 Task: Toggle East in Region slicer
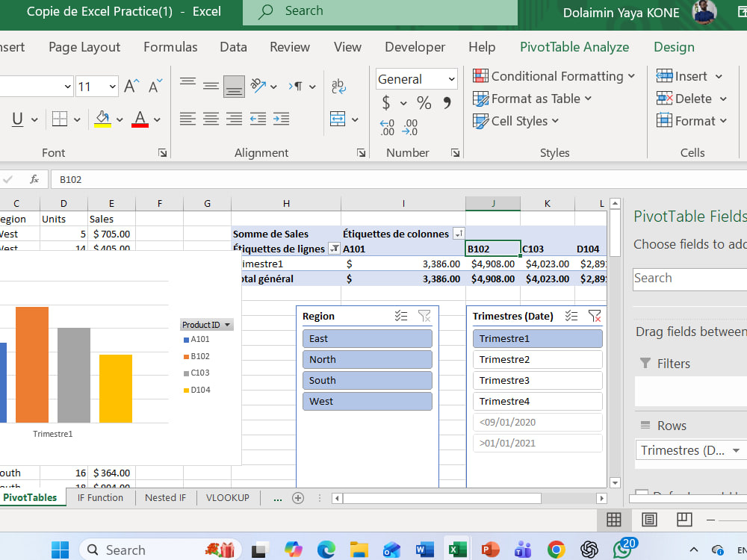[368, 338]
